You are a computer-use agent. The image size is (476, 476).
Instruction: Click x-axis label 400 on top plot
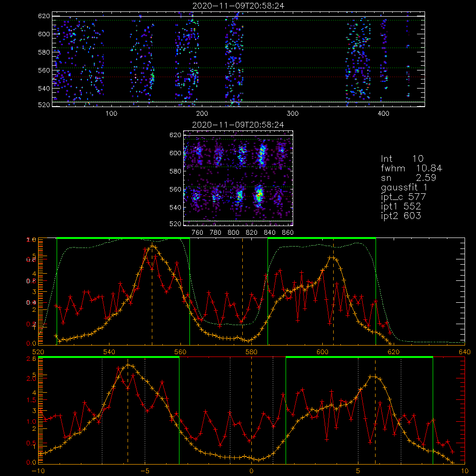click(x=383, y=114)
